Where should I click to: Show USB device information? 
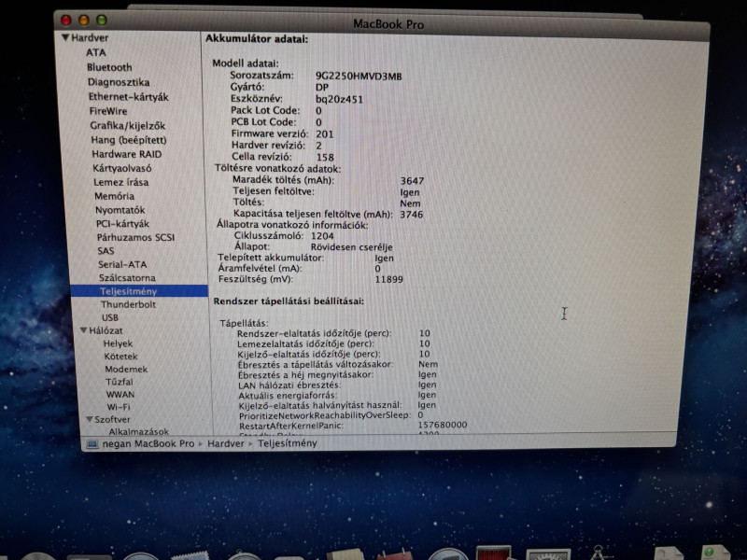pos(110,317)
